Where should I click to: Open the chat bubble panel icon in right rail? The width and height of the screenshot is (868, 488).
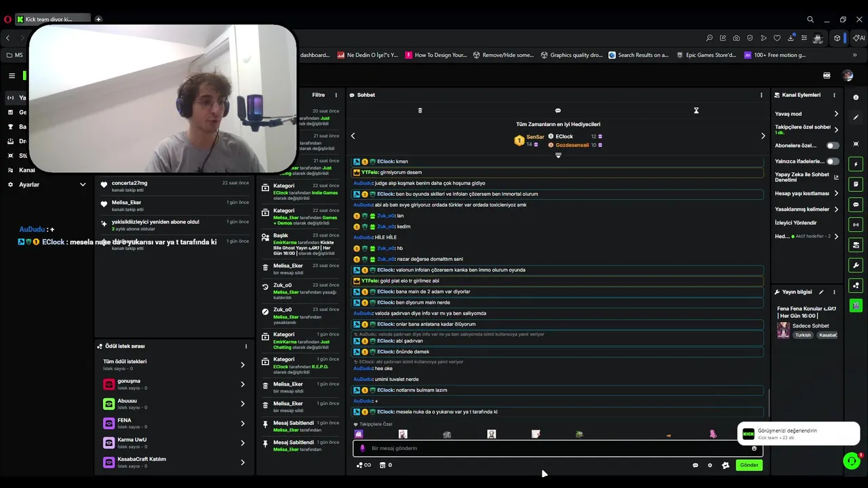856,204
